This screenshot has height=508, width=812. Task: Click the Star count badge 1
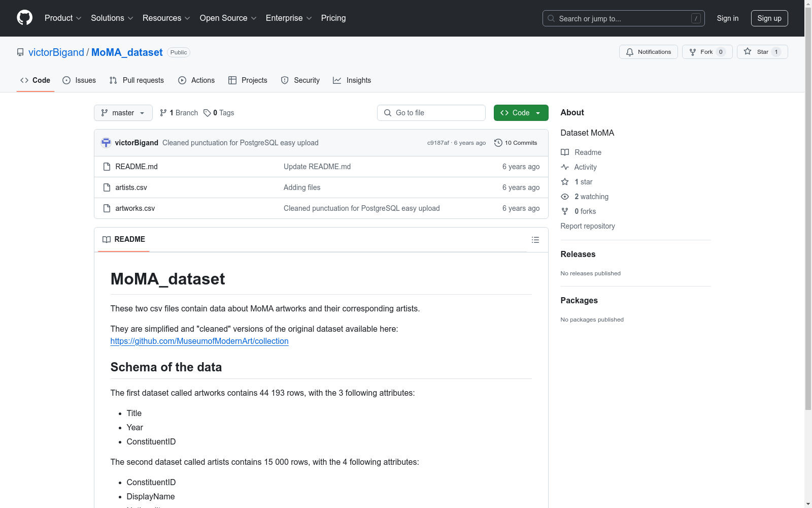click(x=776, y=52)
